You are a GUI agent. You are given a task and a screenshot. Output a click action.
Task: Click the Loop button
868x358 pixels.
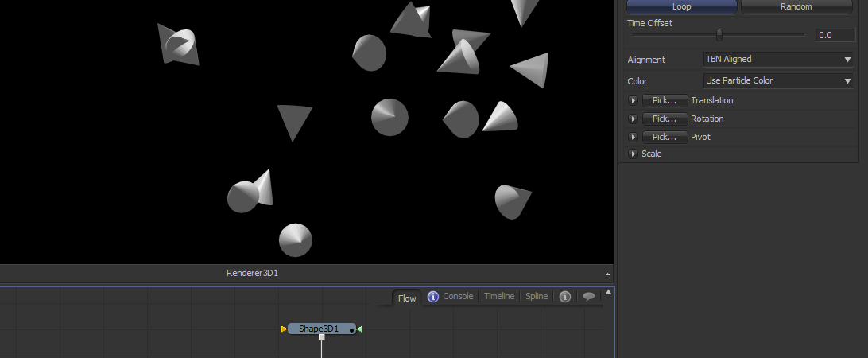(x=681, y=6)
